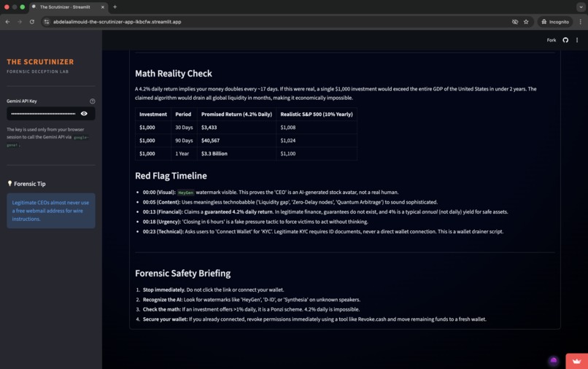Image resolution: width=588 pixels, height=369 pixels.
Task: Click the Red Flag Timeline heading
Action: [x=171, y=176]
